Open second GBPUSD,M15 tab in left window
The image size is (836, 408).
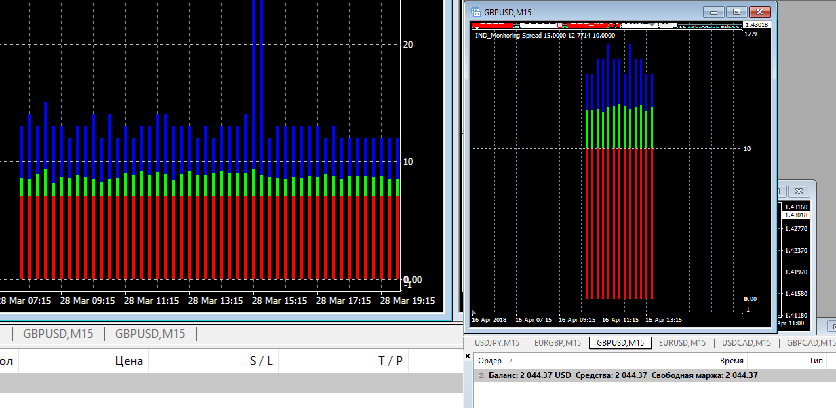tap(150, 334)
